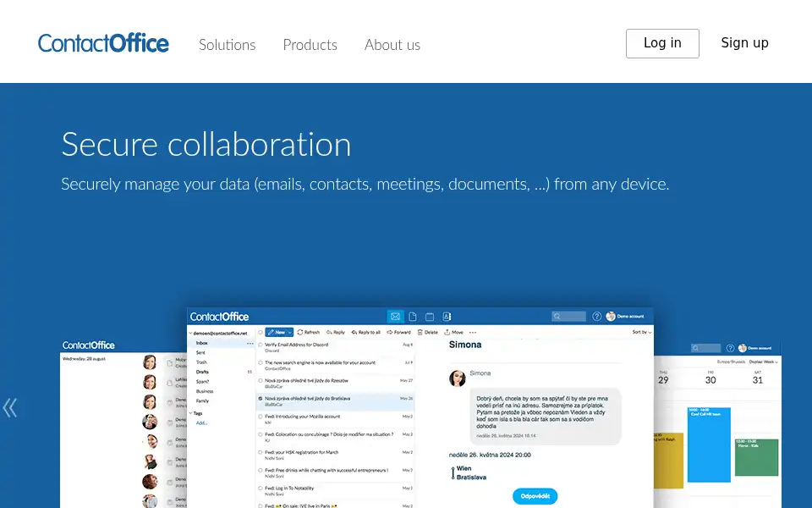This screenshot has height=508, width=812.
Task: Select the Mail envelope icon in app preview
Action: (395, 316)
